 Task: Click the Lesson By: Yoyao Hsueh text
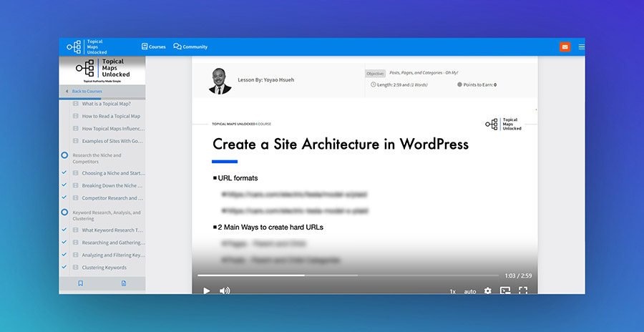click(x=265, y=80)
